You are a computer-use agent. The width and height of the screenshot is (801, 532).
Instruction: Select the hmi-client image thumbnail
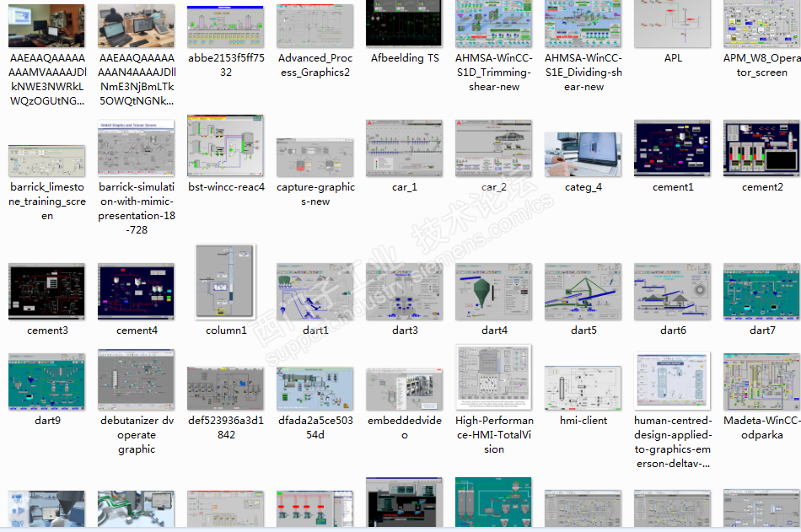[583, 387]
